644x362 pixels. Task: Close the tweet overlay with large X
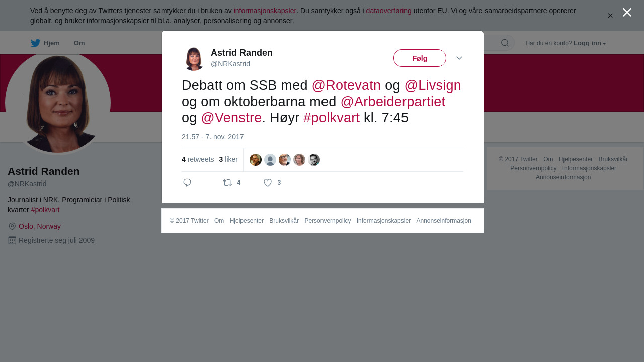pos(627,12)
